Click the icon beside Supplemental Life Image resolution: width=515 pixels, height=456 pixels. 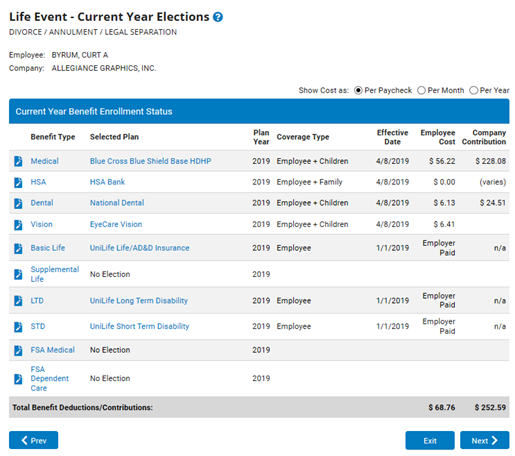pos(18,274)
